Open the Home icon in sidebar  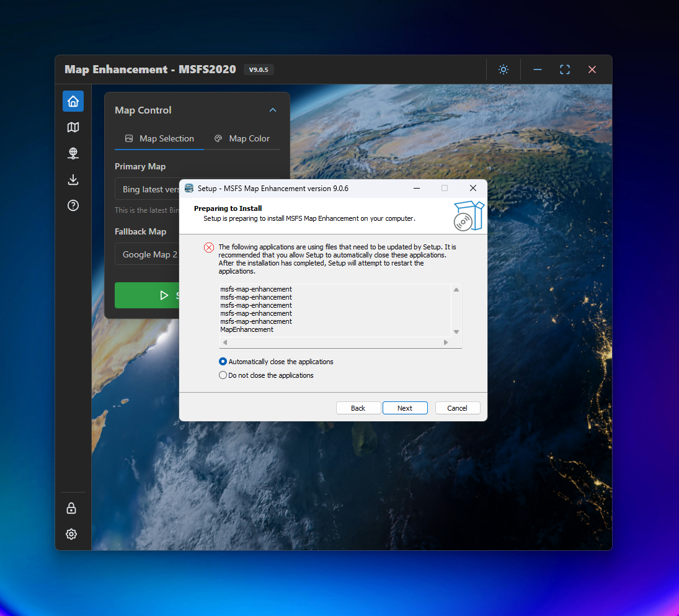[73, 101]
